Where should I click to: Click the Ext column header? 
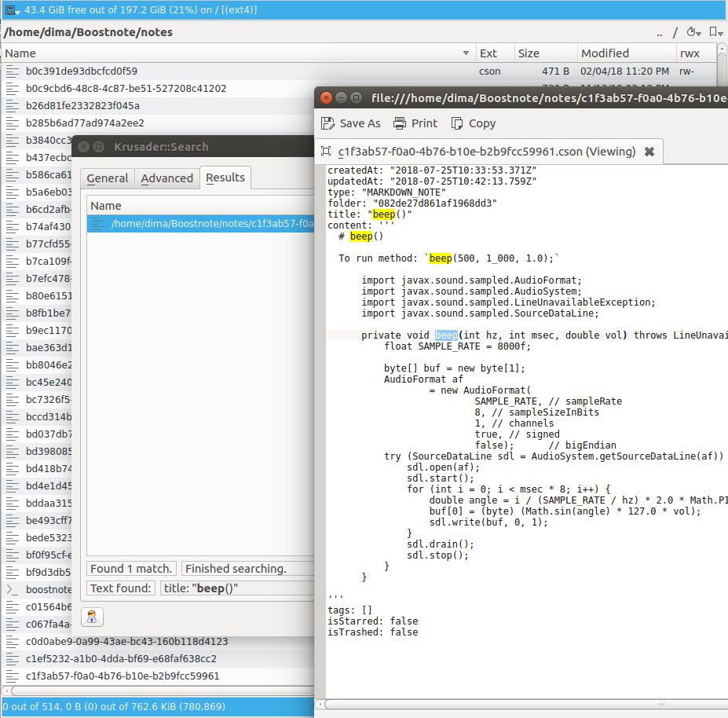click(x=495, y=53)
